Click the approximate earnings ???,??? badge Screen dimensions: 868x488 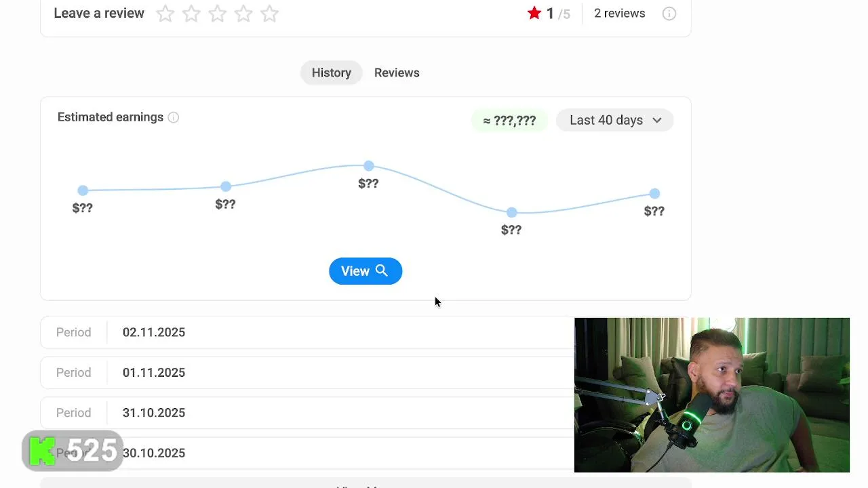tap(509, 121)
